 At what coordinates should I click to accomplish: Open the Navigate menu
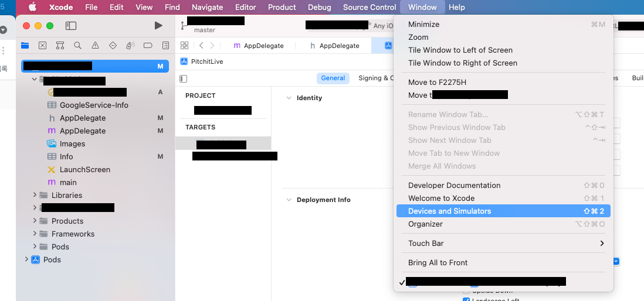pyautogui.click(x=208, y=7)
